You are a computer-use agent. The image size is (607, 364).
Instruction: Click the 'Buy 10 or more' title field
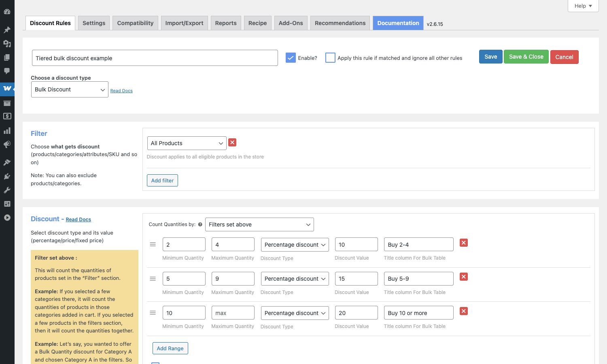point(419,313)
